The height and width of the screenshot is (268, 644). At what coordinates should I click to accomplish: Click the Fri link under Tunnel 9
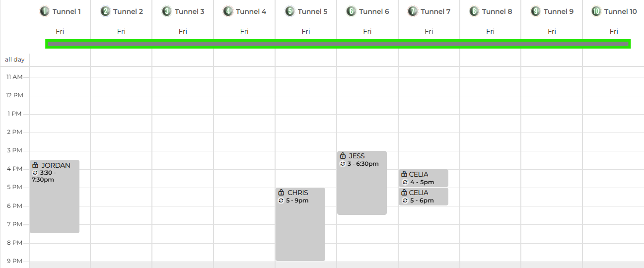pyautogui.click(x=552, y=31)
